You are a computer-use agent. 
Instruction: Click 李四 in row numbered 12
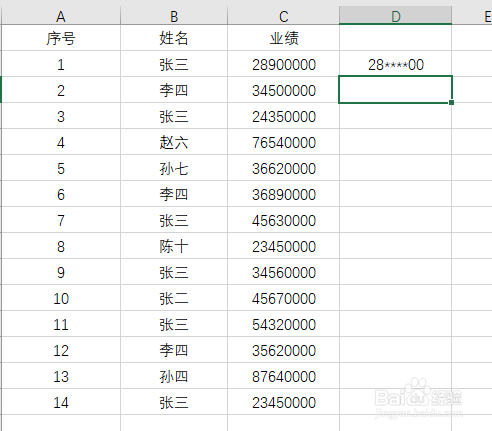point(174,350)
